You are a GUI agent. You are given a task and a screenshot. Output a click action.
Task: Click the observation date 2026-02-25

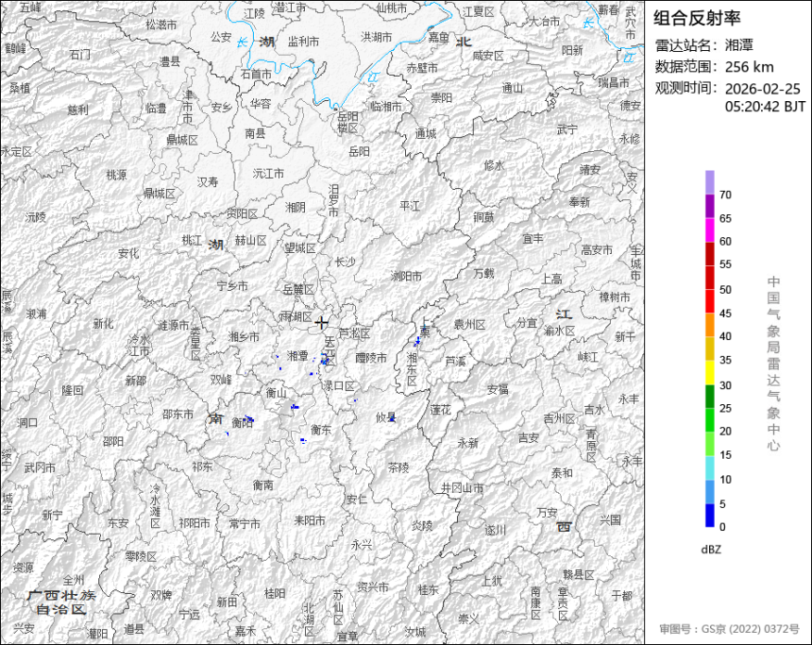click(x=762, y=89)
